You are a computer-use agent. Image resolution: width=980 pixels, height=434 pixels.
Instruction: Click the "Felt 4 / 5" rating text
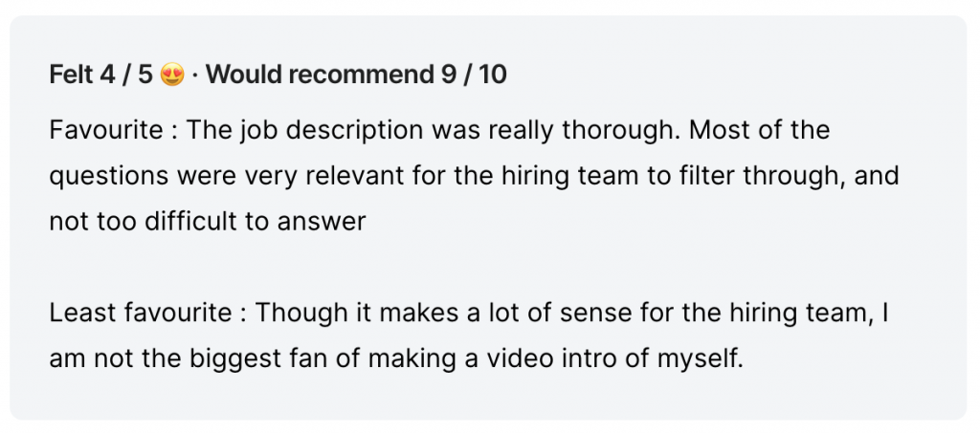click(100, 76)
